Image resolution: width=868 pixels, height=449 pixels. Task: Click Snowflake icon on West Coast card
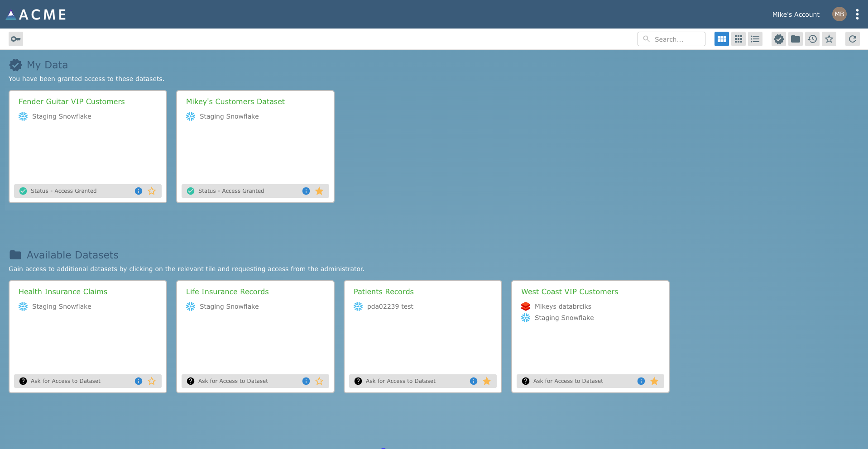(x=526, y=318)
